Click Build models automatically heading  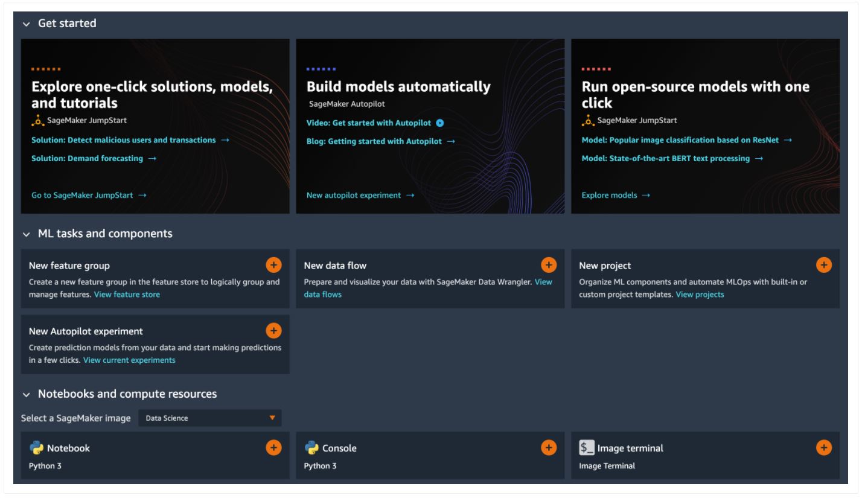click(398, 87)
